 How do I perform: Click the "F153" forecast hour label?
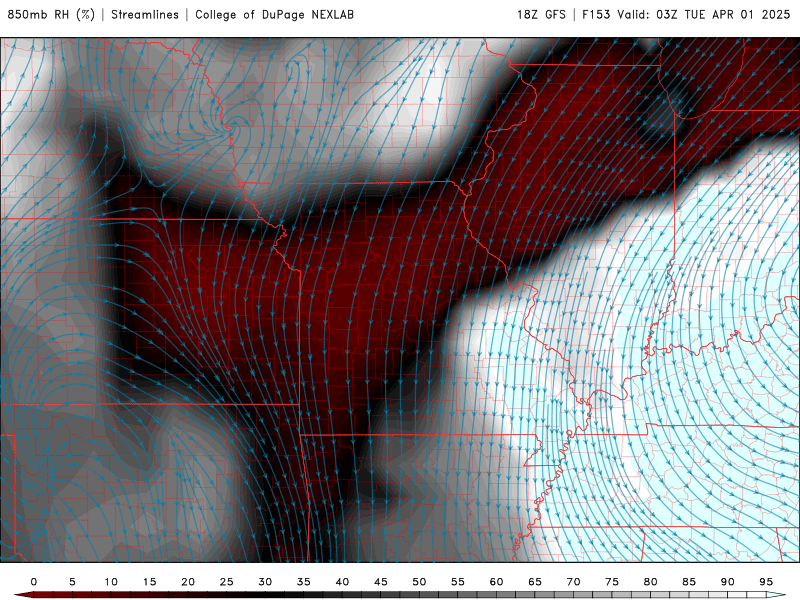pyautogui.click(x=596, y=15)
